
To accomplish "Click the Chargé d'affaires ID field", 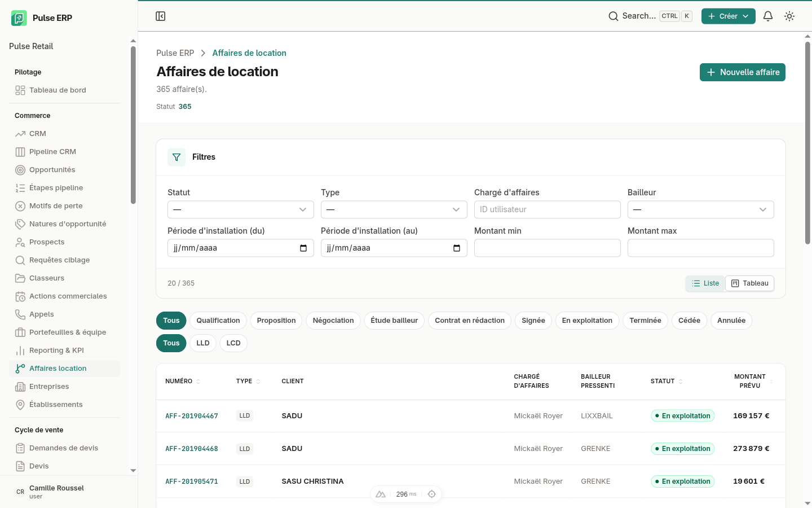I will pyautogui.click(x=548, y=209).
